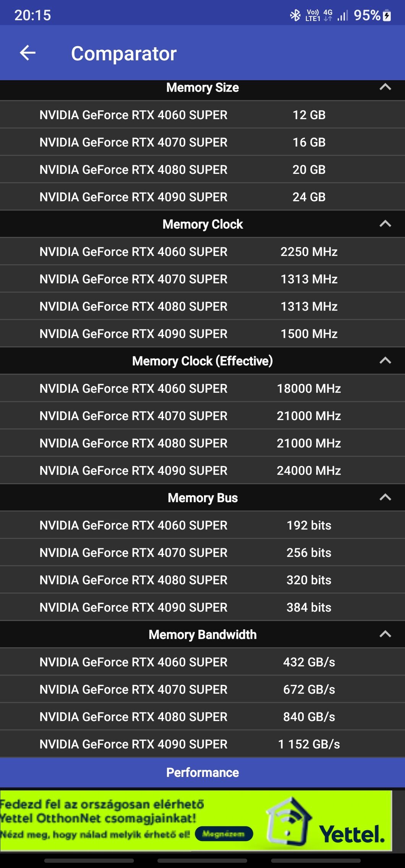Collapse the Memory Bus section chevron
Viewport: 405px width, 868px height.
pos(385,497)
